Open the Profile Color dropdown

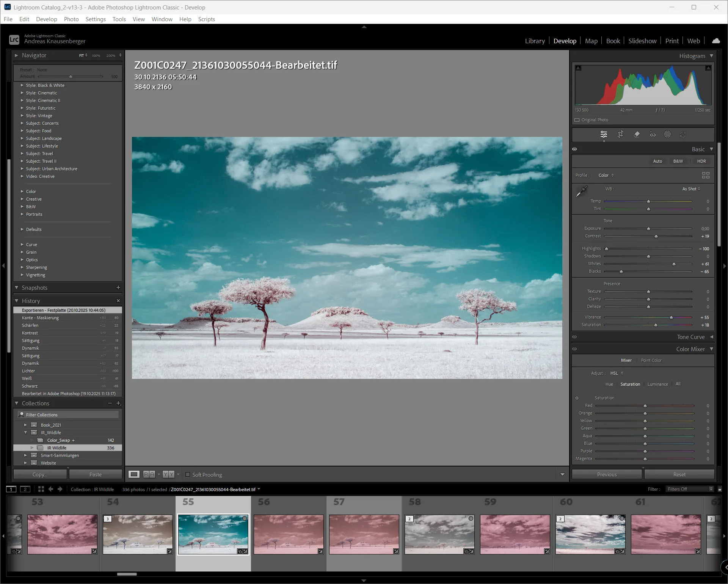pos(606,175)
